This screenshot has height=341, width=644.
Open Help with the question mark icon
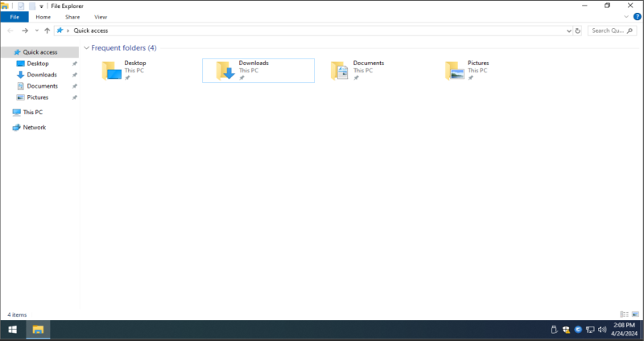click(637, 17)
